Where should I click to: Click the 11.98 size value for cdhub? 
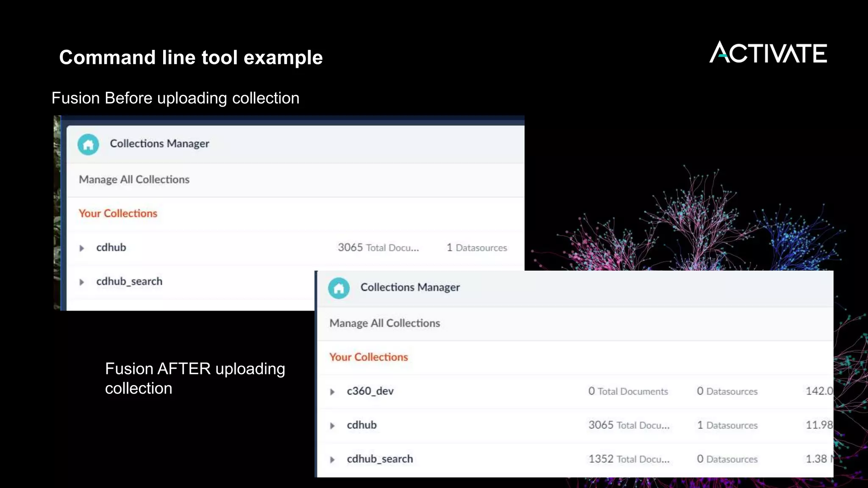pos(819,425)
